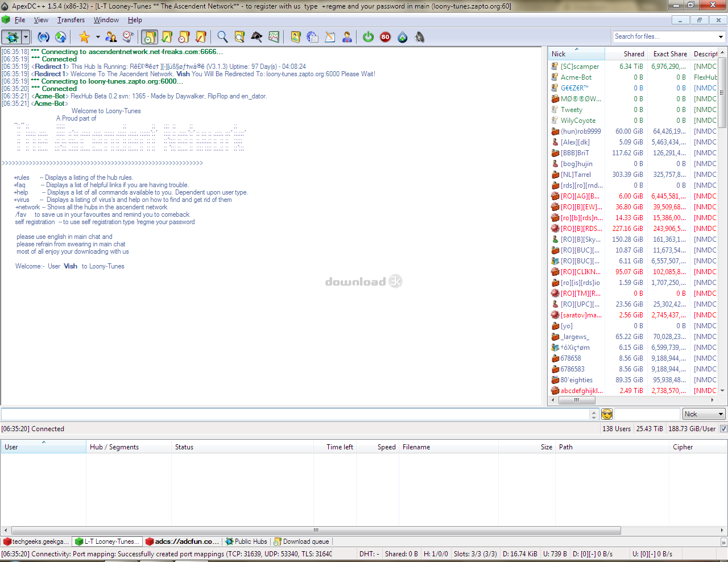Screen dimensions: 728x562
Task: Toggle the user list checkbox in status bar
Action: point(723,429)
